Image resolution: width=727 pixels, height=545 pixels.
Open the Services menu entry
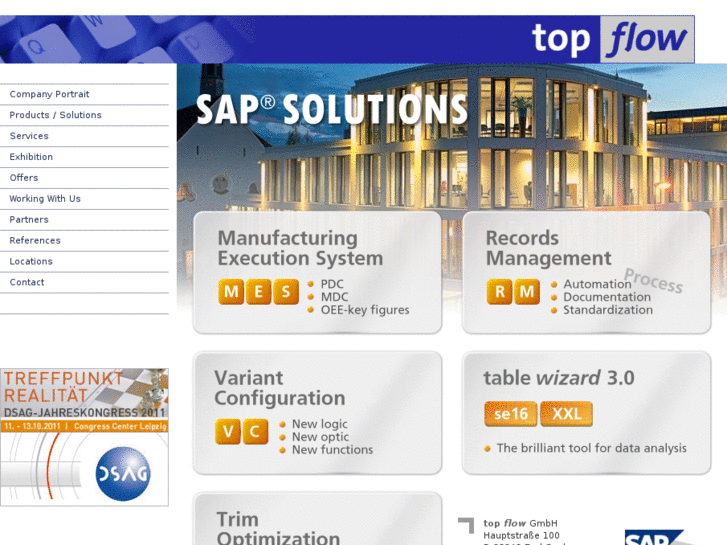tap(29, 136)
